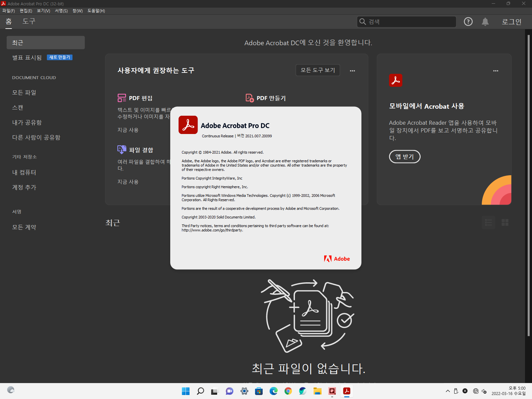
Task: Open the mobile Acrobat card ellipsis menu
Action: coord(496,70)
